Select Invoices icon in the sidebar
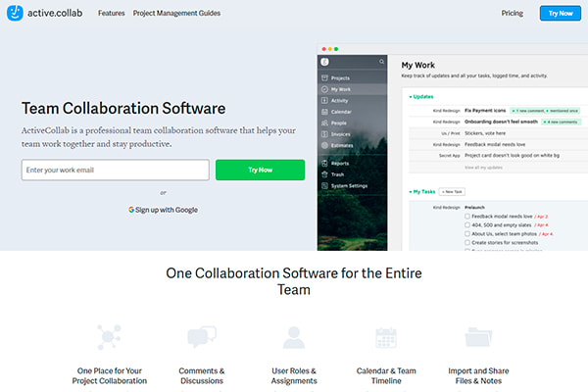Image resolution: width=588 pixels, height=392 pixels. [x=324, y=134]
